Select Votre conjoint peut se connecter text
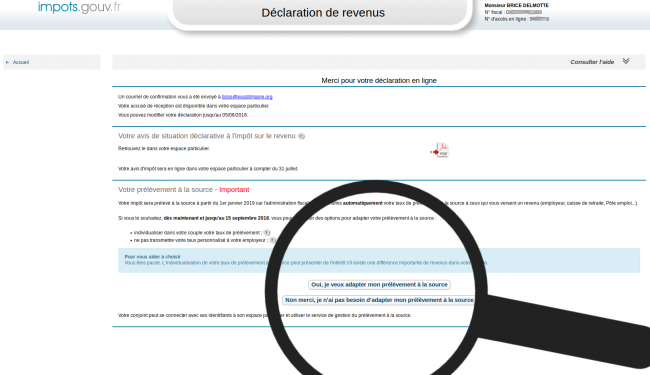650x375 pixels. [264, 315]
